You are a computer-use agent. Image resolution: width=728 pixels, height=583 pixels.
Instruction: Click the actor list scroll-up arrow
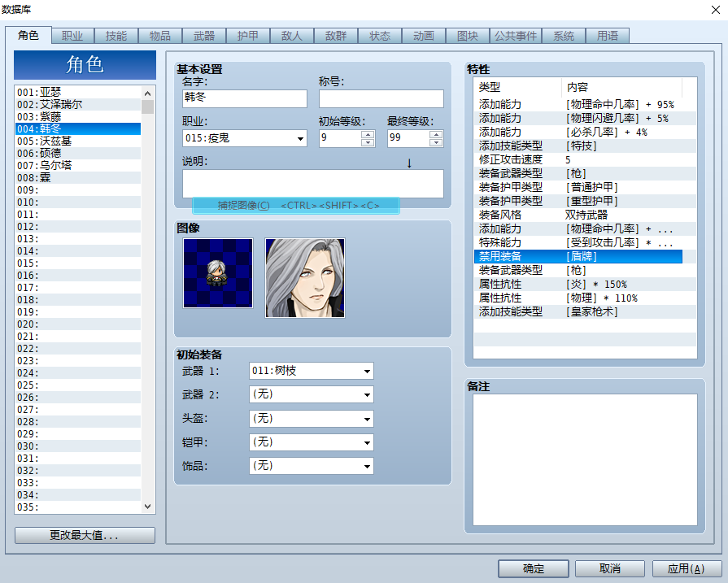coord(148,94)
